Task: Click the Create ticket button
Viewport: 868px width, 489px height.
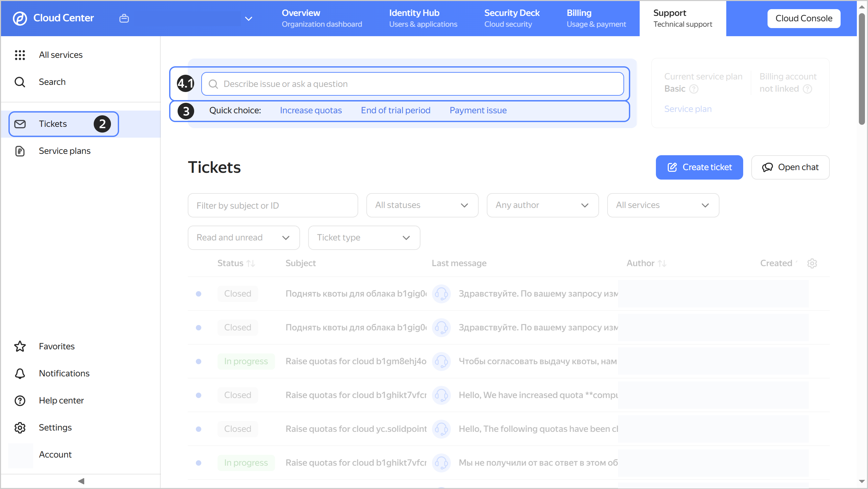Action: coord(699,167)
